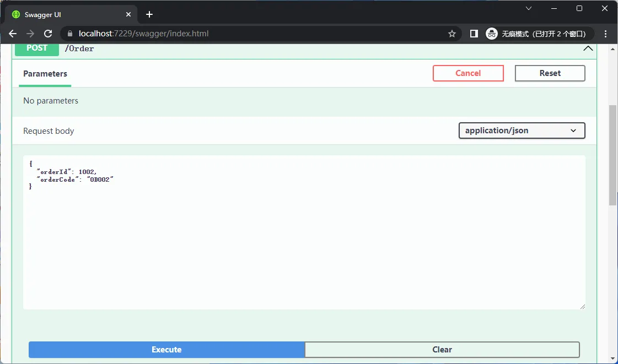Open the browser side panel icon
Screen dimensions: 618x364
[x=474, y=34]
